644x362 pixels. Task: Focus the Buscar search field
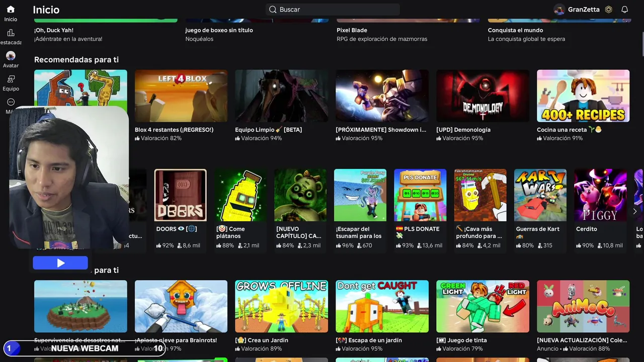(333, 10)
